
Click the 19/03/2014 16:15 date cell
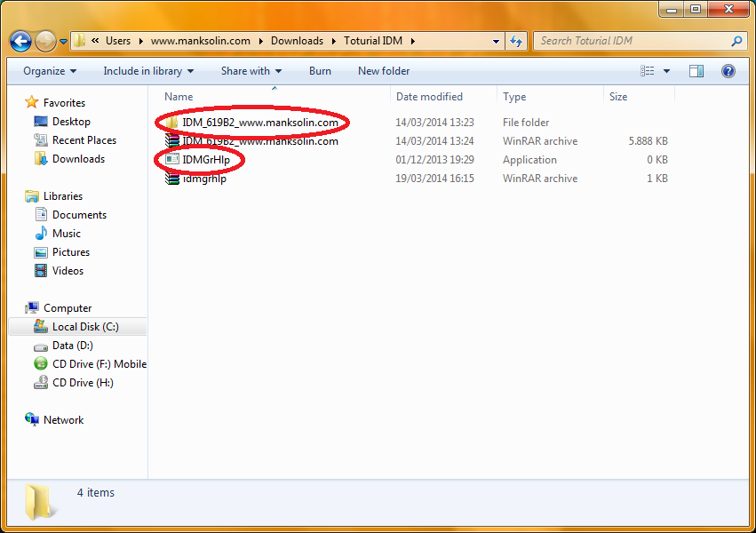click(435, 179)
